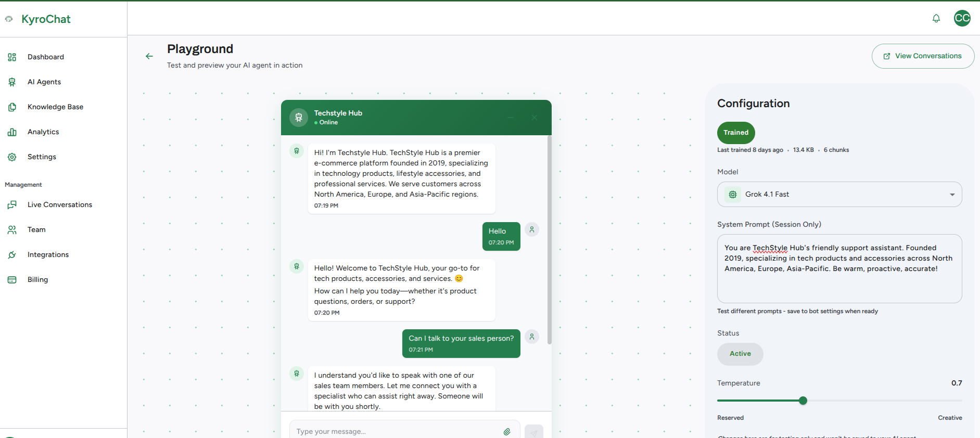Open the CC user avatar menu
This screenshot has height=438, width=980.
click(962, 18)
